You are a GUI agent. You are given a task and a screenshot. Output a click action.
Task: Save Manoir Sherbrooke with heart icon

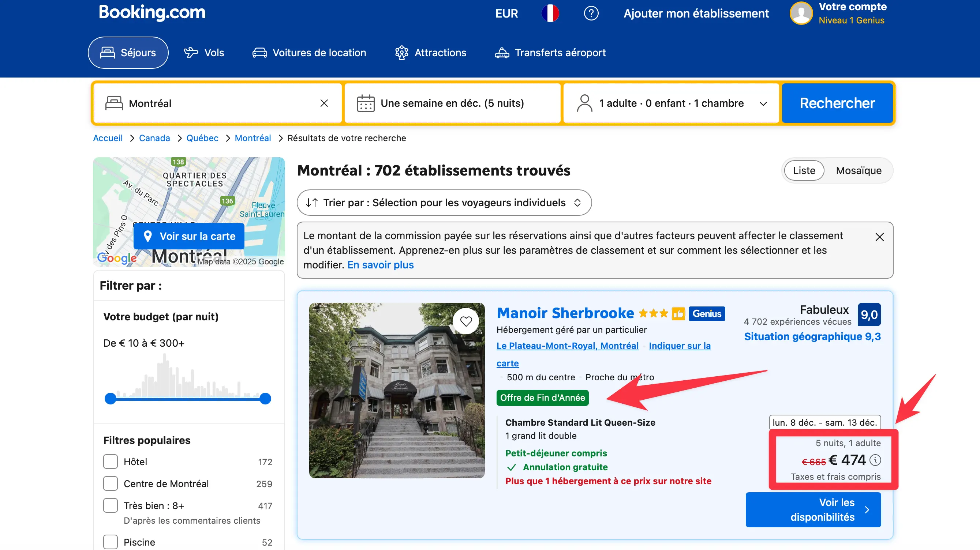point(465,321)
